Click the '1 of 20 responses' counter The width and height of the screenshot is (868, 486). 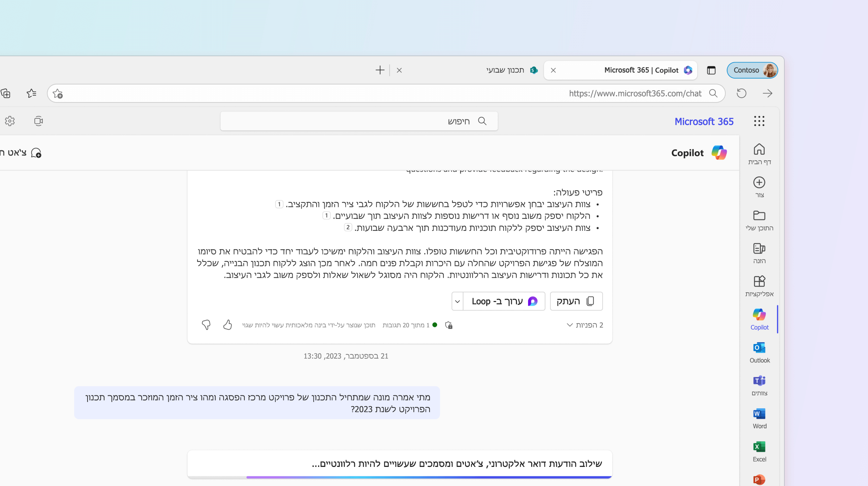click(406, 325)
